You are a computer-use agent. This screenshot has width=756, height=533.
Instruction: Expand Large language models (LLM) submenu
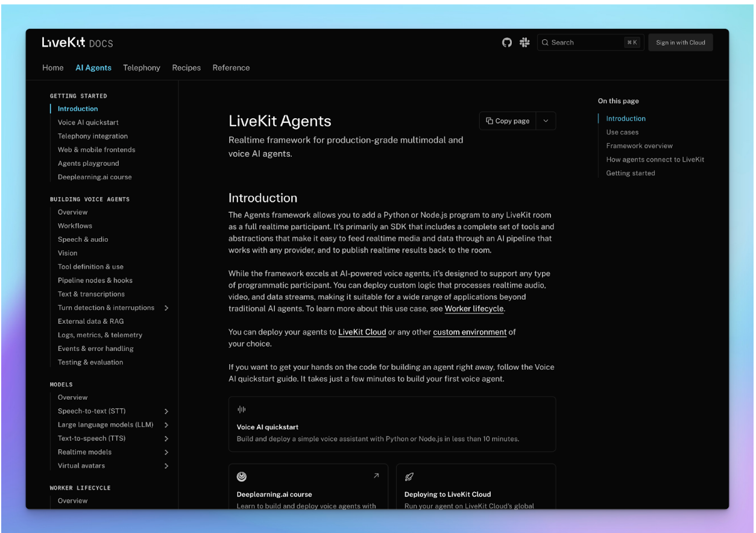tap(166, 425)
